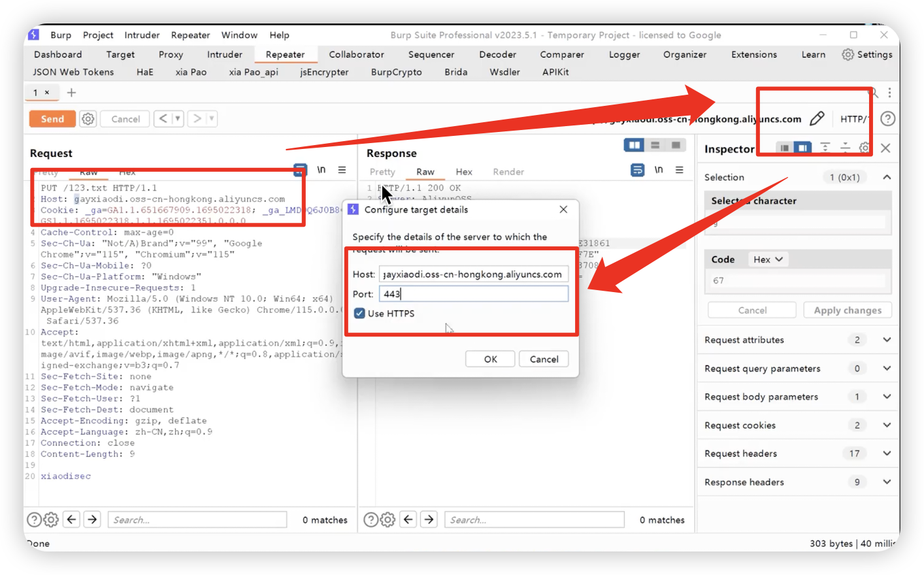Close the Configure target details dialog
The image size is (924, 575).
tap(563, 210)
